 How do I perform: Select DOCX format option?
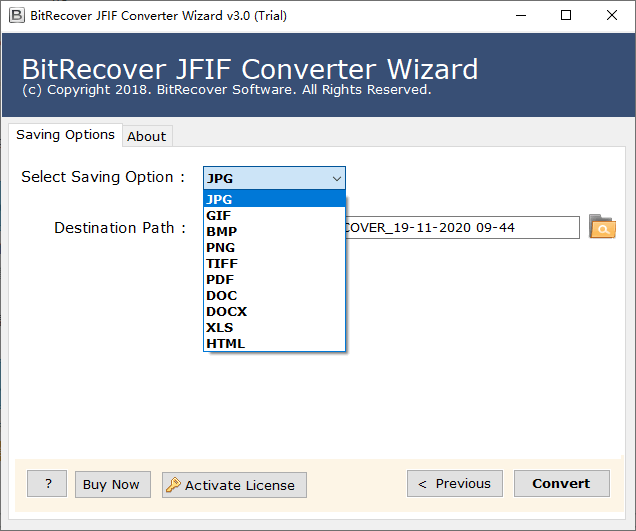[x=226, y=311]
